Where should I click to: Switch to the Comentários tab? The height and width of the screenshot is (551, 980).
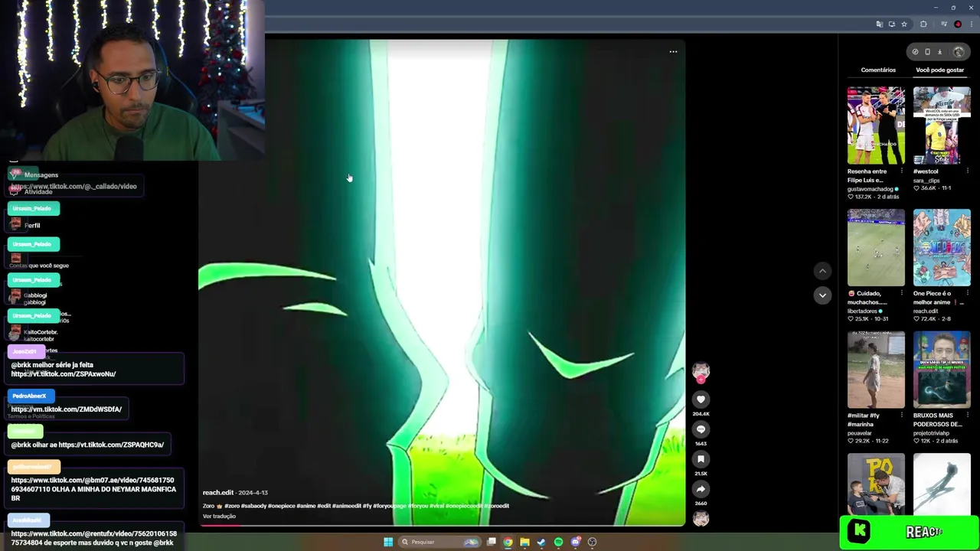coord(878,70)
